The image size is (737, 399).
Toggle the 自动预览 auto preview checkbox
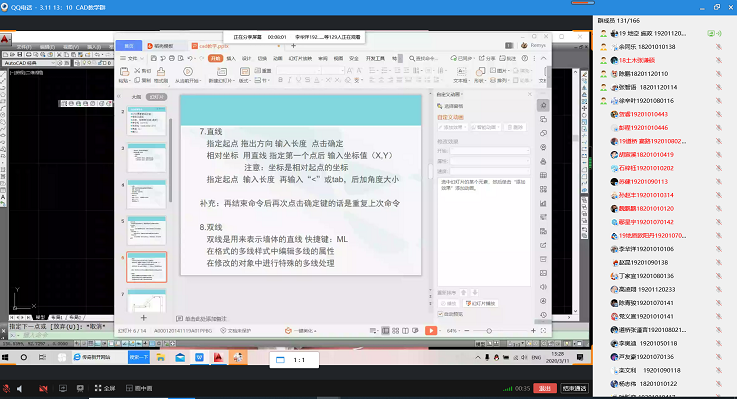point(440,314)
